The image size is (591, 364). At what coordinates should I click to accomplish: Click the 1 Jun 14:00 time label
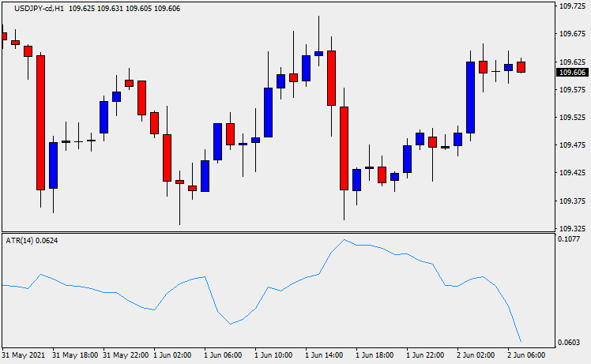(x=324, y=355)
